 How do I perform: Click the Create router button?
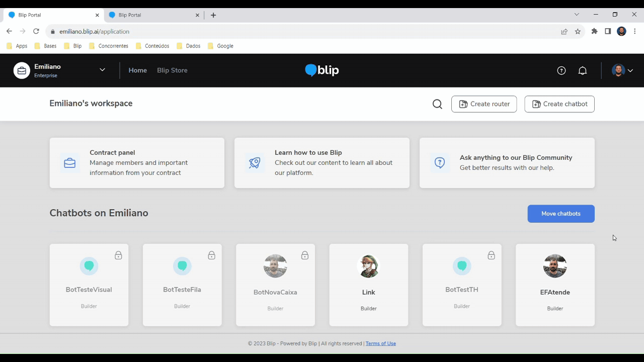point(484,104)
